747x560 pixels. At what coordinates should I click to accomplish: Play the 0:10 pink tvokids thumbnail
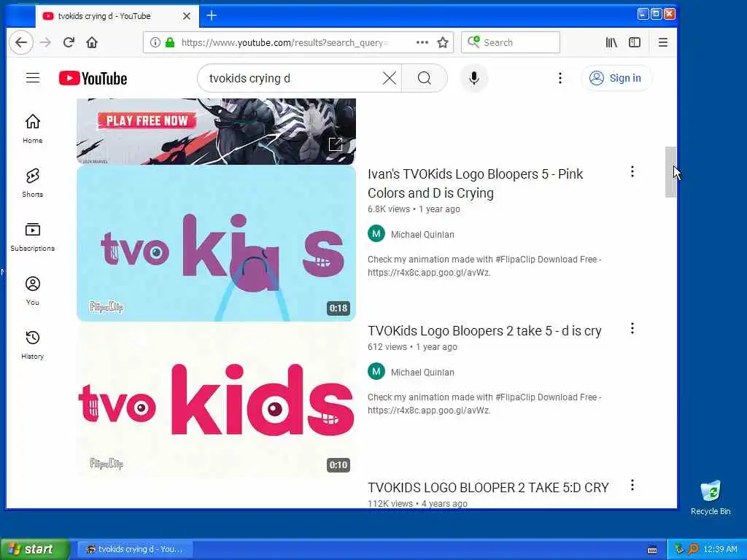tap(216, 400)
